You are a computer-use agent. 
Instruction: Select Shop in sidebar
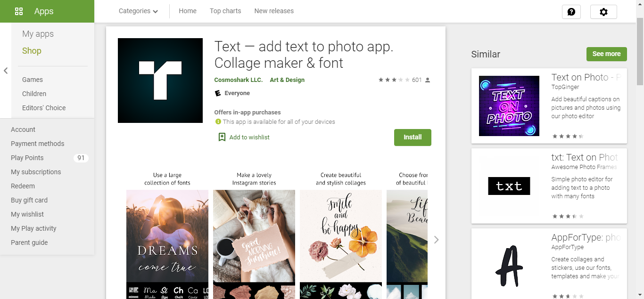32,51
